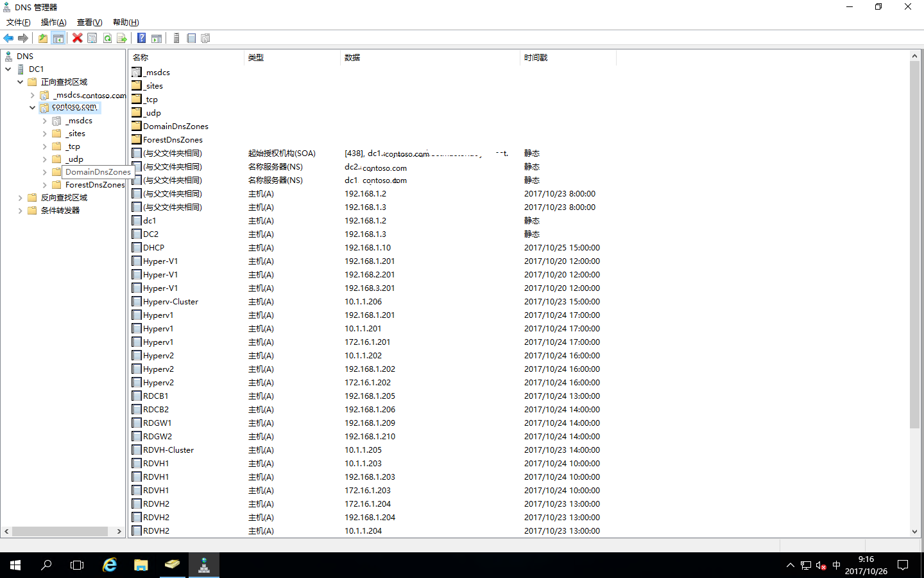Viewport: 924px width, 578px height.
Task: Open Properties from the toolbar icon
Action: click(x=92, y=39)
